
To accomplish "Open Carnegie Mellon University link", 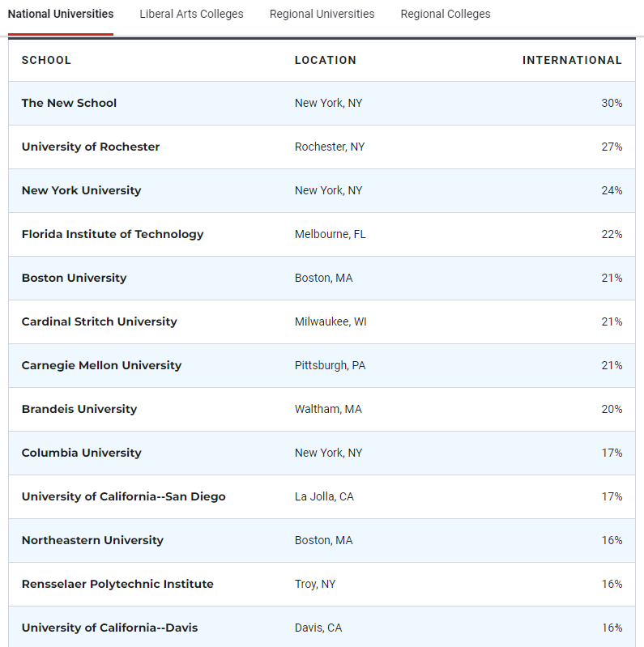I will 101,365.
